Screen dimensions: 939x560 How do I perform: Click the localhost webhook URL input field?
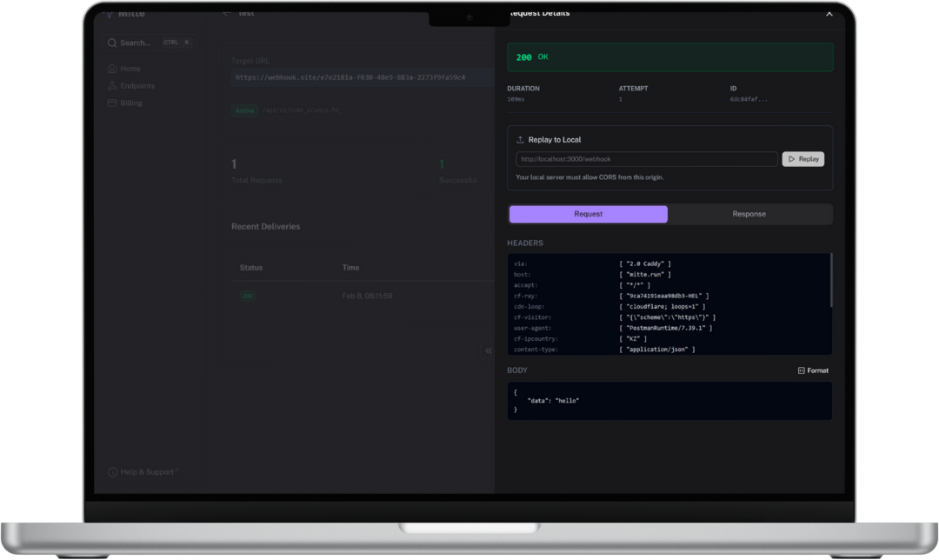[x=646, y=159]
